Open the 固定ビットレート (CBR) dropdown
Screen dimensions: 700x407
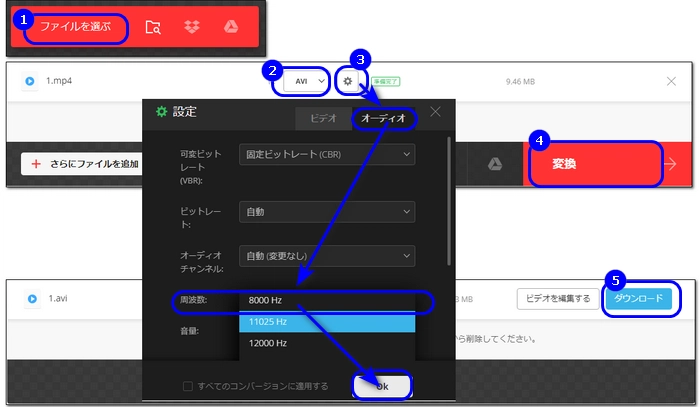pos(327,154)
